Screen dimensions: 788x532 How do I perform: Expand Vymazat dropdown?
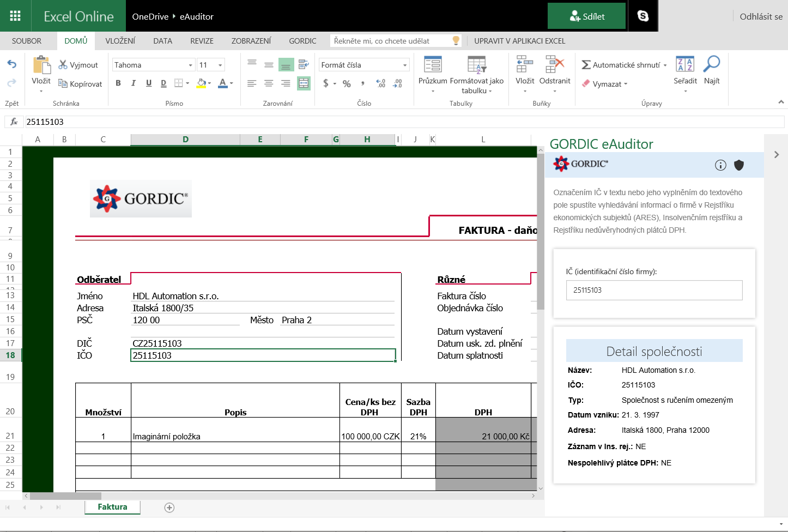pos(626,84)
